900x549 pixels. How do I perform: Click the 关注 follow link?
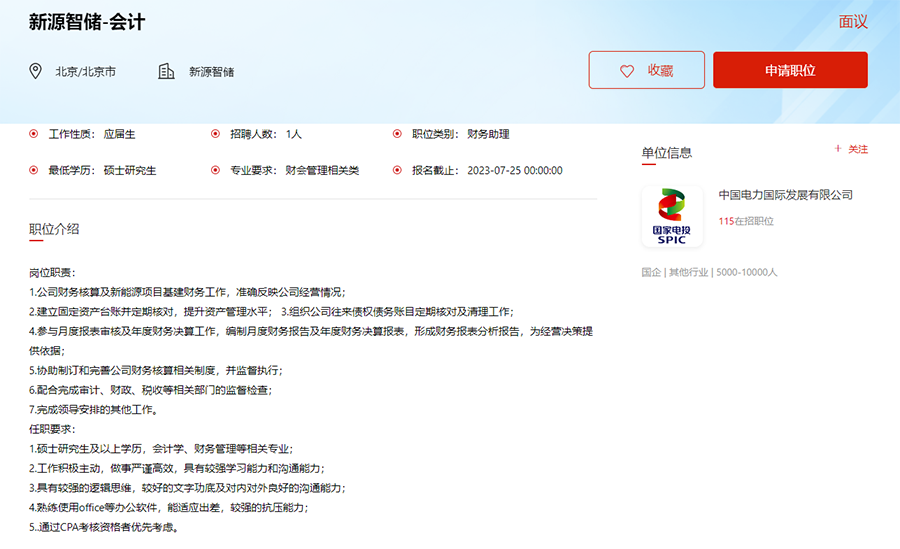tap(858, 149)
